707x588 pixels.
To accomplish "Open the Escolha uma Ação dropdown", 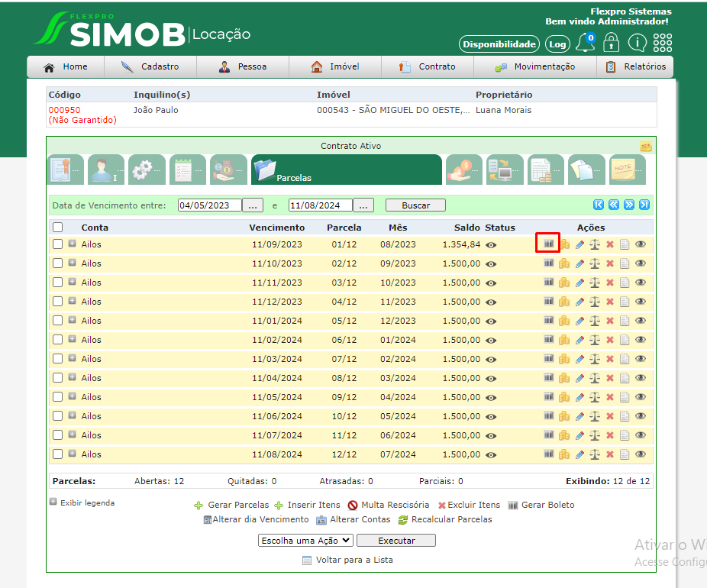I will [305, 540].
